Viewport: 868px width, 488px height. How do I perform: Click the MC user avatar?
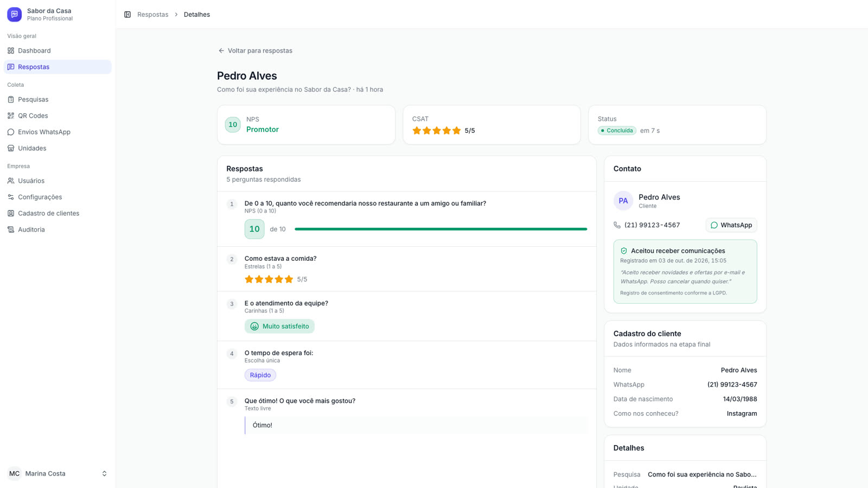[x=15, y=473]
